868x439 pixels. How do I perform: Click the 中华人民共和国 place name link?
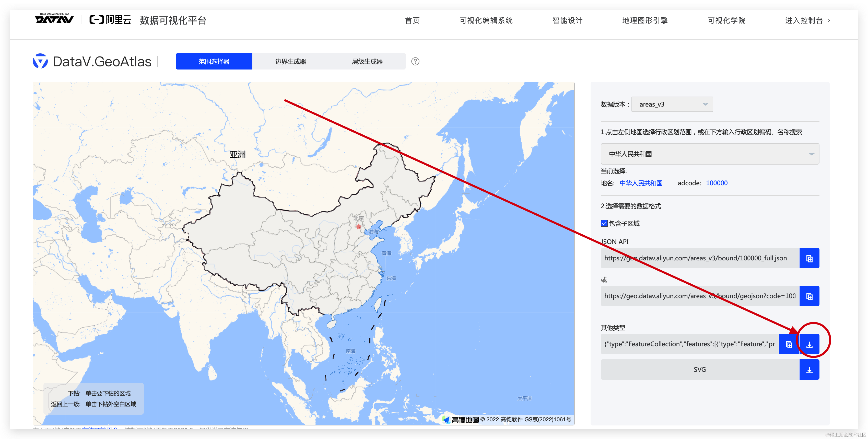(x=641, y=183)
